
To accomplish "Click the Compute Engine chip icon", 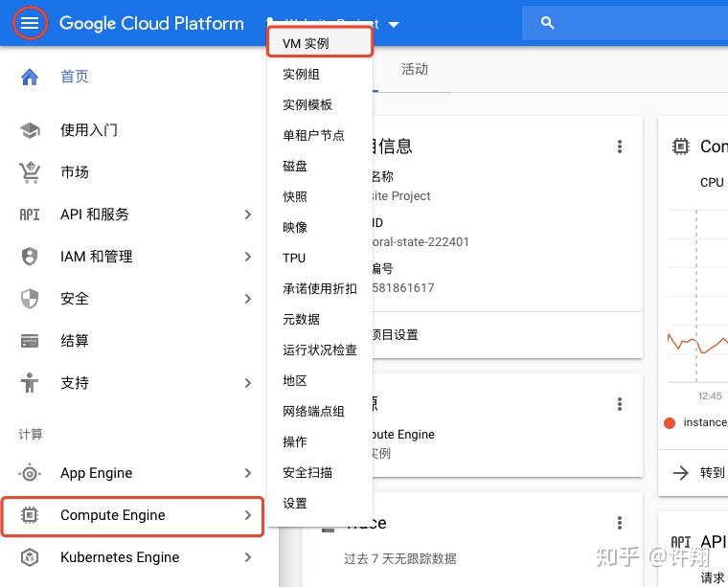I will point(30,515).
